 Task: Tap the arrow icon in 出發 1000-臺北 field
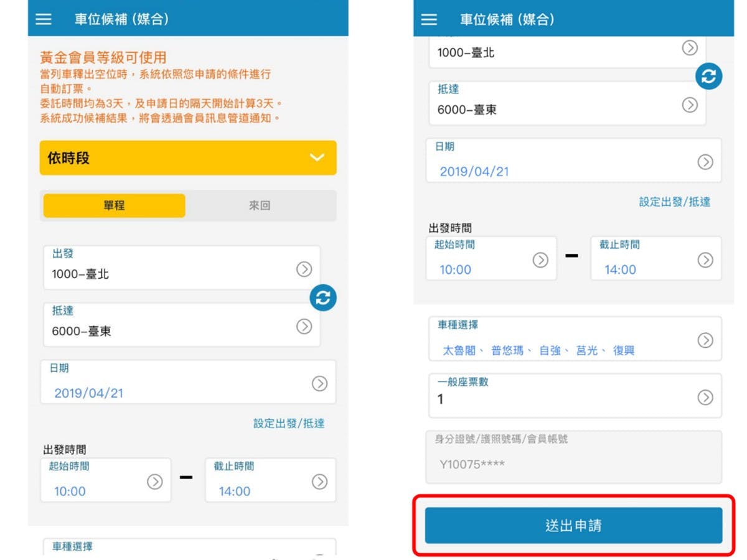pyautogui.click(x=304, y=269)
